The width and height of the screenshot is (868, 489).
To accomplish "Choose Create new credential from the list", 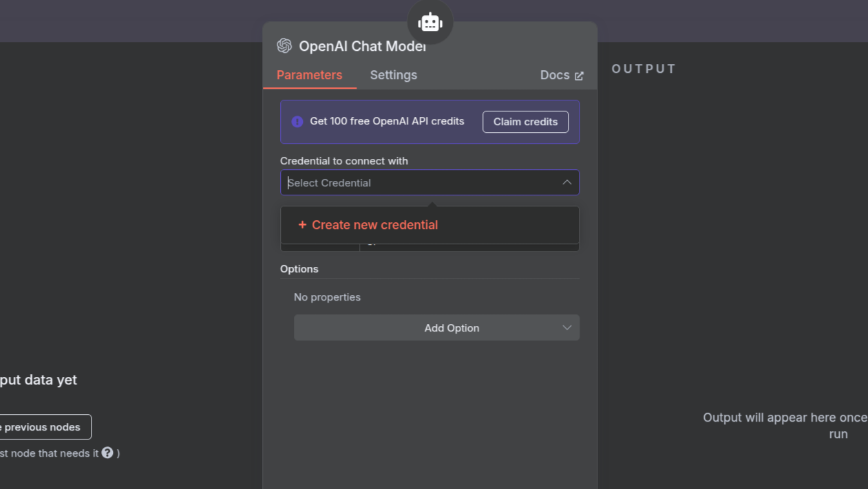I will (374, 225).
